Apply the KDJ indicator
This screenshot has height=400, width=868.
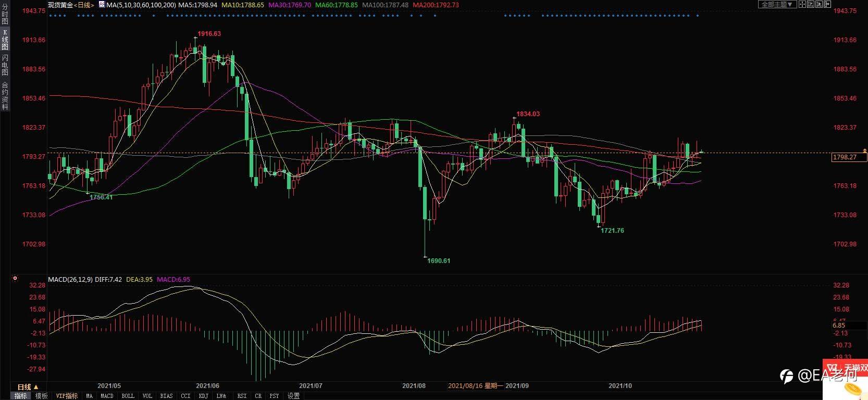click(x=204, y=396)
